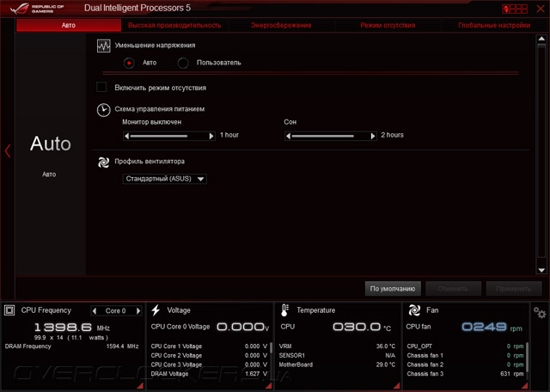Screen dimensions: 550x392
Task: Click the Монитор выключен slider track
Action: [x=169, y=136]
